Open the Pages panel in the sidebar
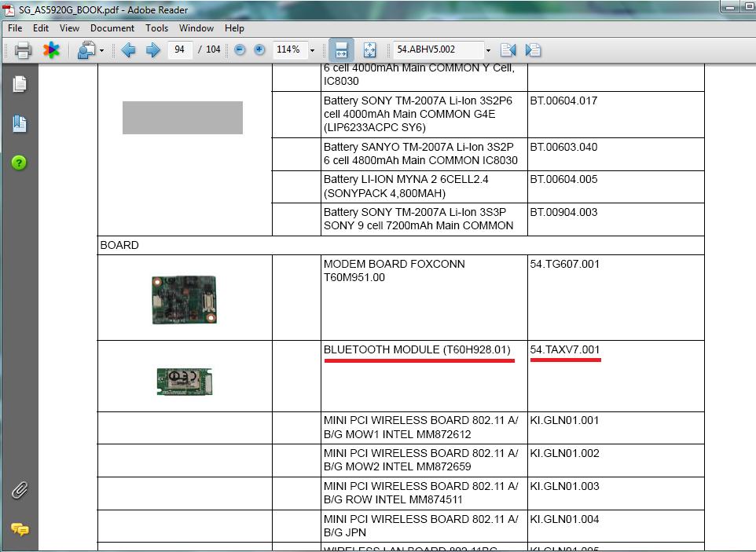 click(20, 84)
